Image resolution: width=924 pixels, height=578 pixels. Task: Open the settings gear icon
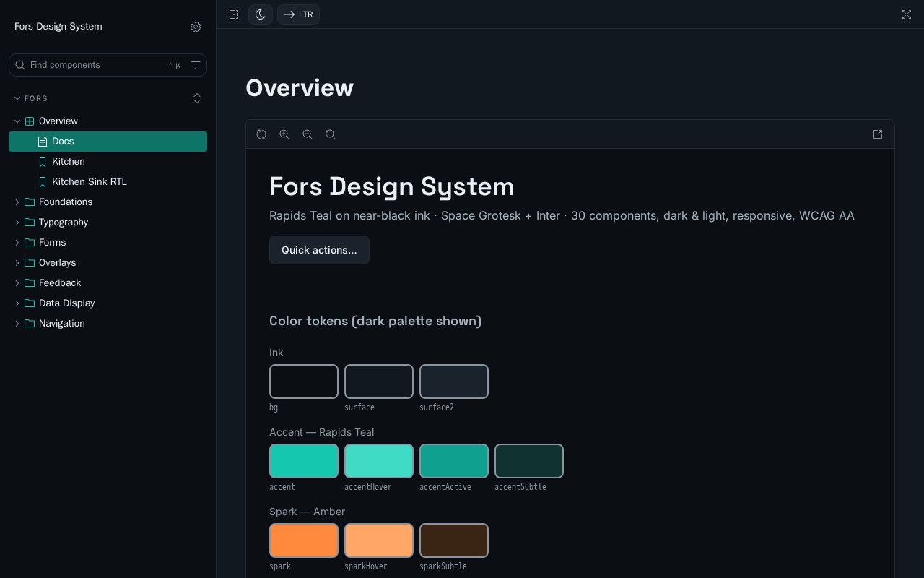(196, 27)
